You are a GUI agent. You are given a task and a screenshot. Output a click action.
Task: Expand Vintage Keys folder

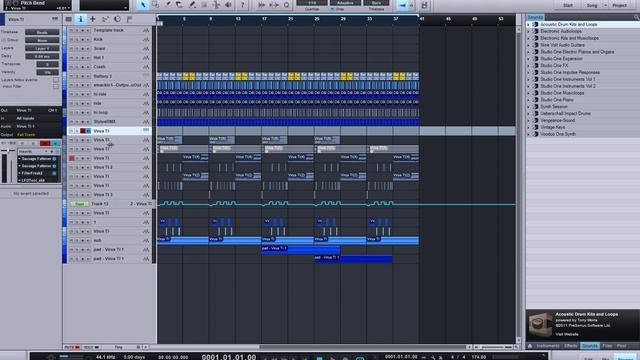tap(529, 127)
